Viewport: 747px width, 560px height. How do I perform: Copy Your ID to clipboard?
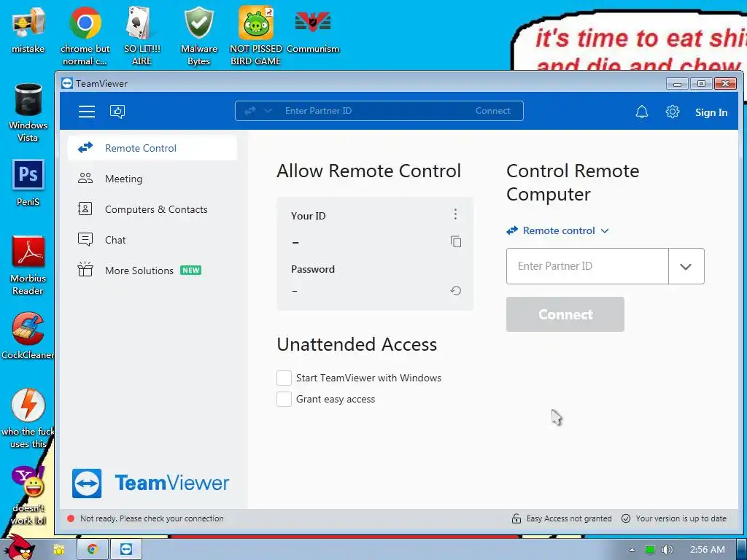(455, 241)
